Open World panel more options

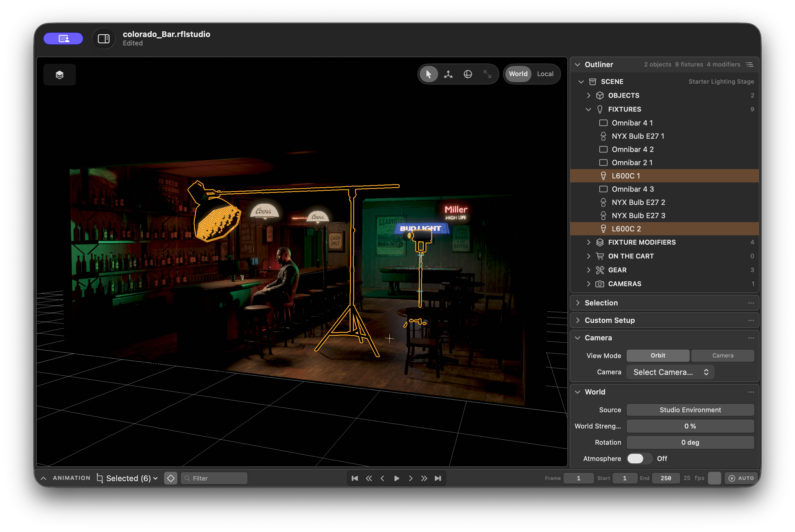[751, 392]
